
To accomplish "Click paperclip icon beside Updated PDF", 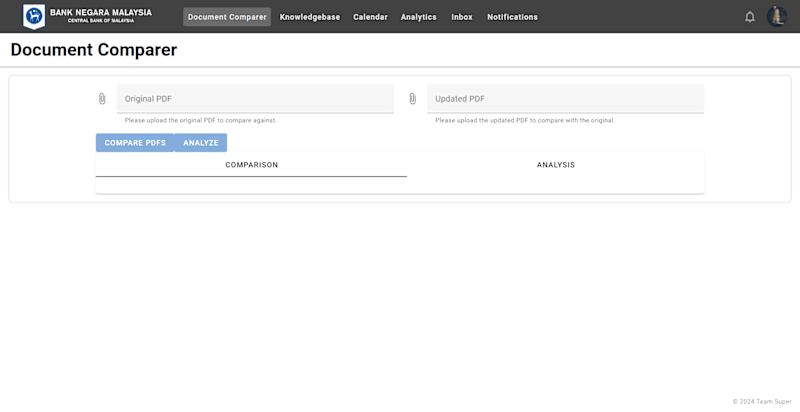I will pos(412,98).
